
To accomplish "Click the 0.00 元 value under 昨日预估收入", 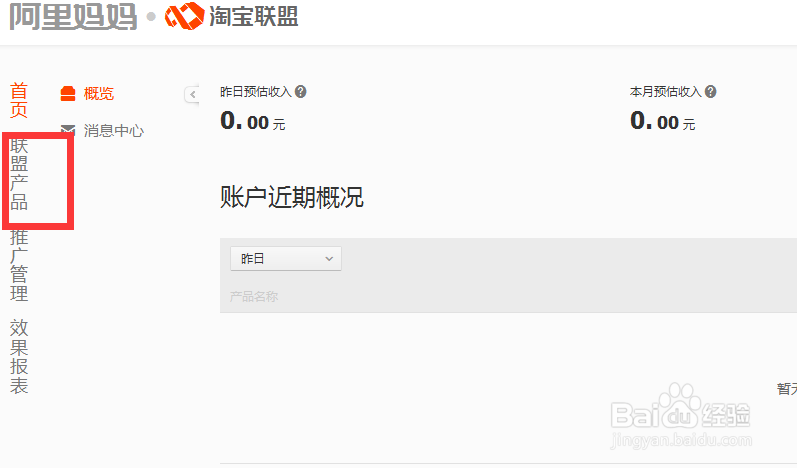I will tap(253, 121).
